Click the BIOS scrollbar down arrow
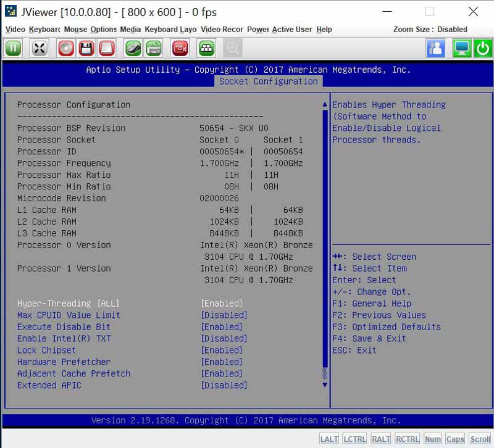 [325, 385]
